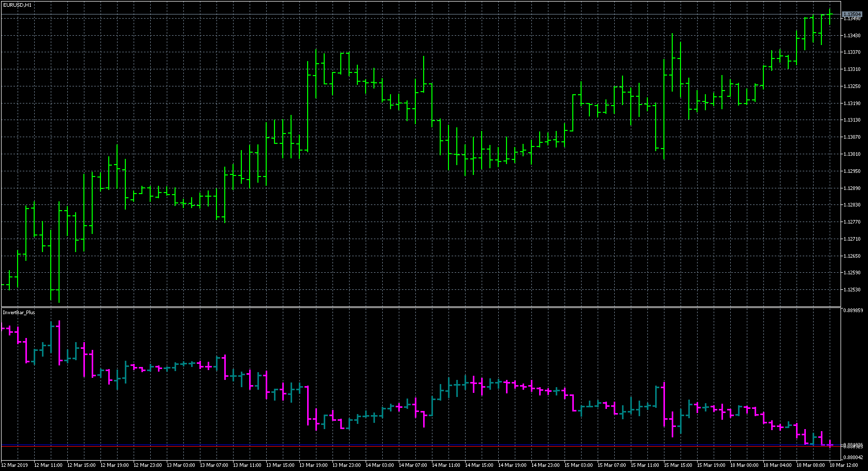The width and height of the screenshot is (868, 471).
Task: Click the EURUSD,H1 chart title label
Action: [x=17, y=5]
